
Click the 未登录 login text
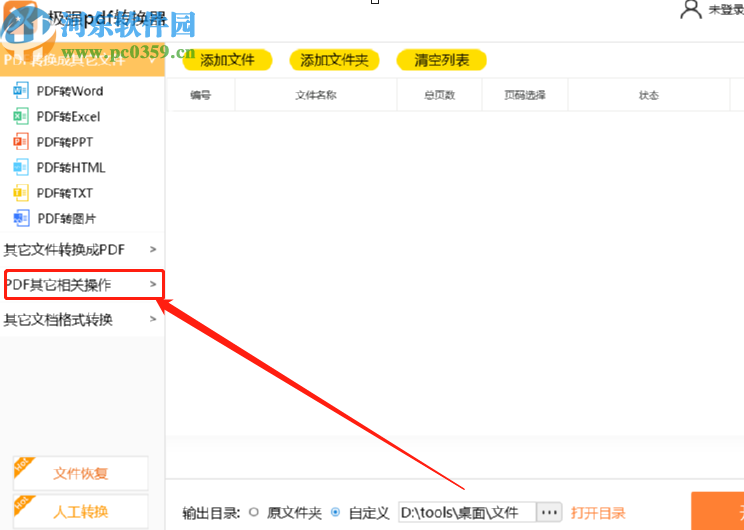[x=726, y=10]
